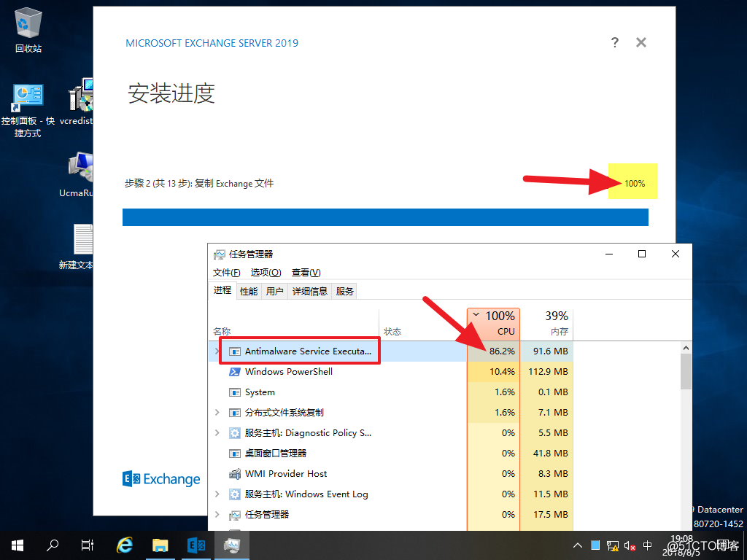747x560 pixels.
Task: Click the help question mark in Exchange setup
Action: tap(614, 42)
